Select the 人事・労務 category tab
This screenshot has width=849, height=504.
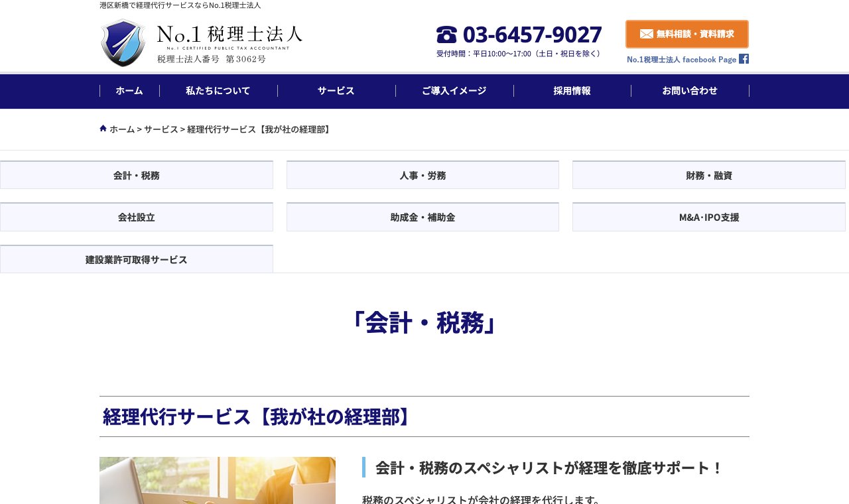pos(423,175)
